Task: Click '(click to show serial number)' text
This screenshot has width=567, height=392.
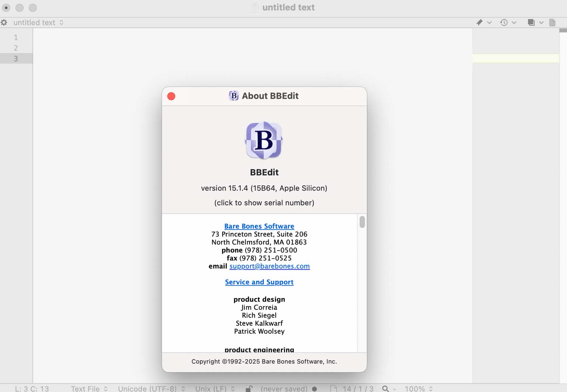Action: pos(264,203)
